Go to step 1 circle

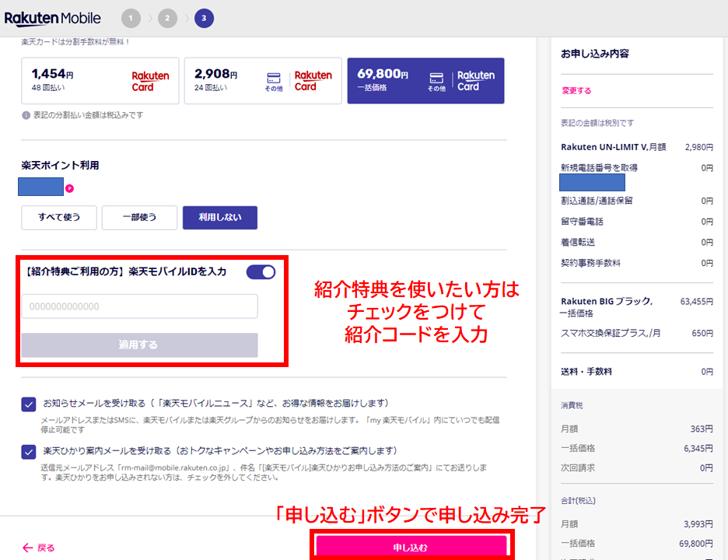click(131, 19)
